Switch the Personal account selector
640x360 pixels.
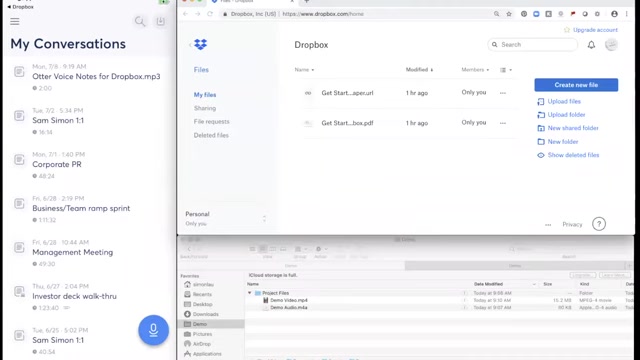coord(226,218)
